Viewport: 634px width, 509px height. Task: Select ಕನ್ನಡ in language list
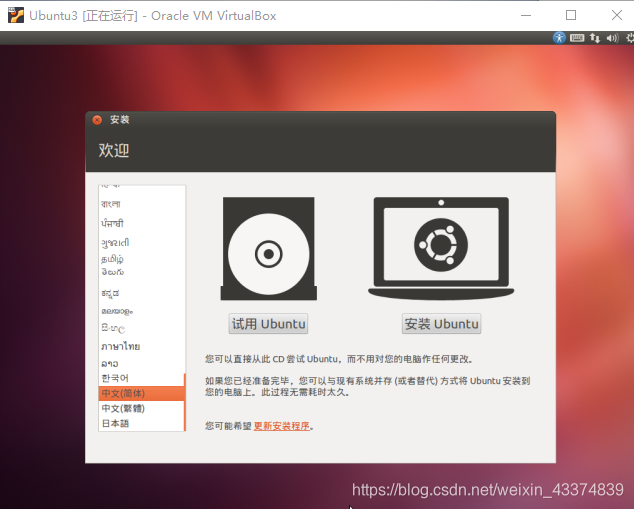(x=141, y=294)
